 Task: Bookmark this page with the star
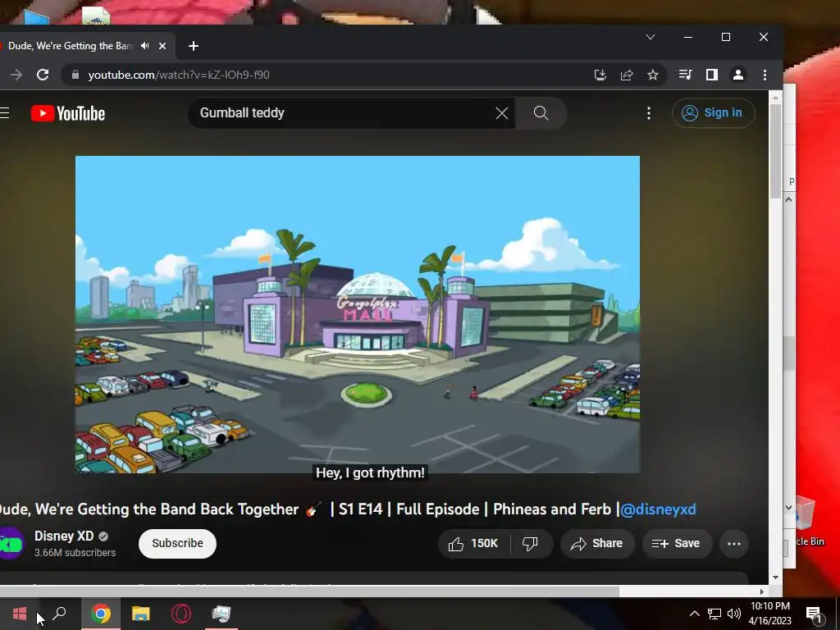tap(652, 75)
